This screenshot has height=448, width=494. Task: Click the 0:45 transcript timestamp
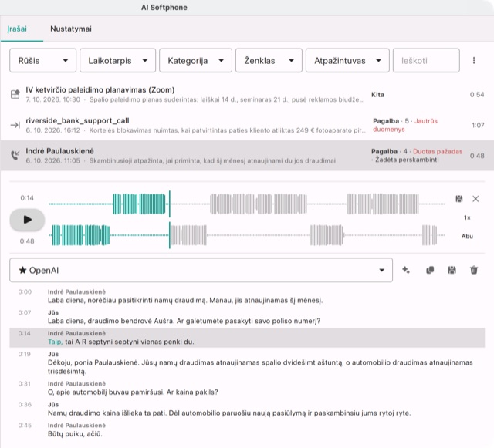coord(25,426)
